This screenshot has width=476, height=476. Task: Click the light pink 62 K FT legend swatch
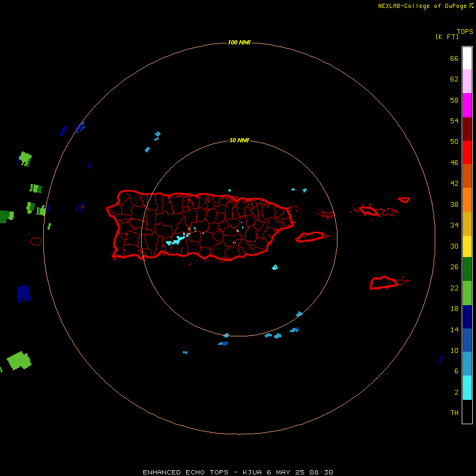point(467,81)
